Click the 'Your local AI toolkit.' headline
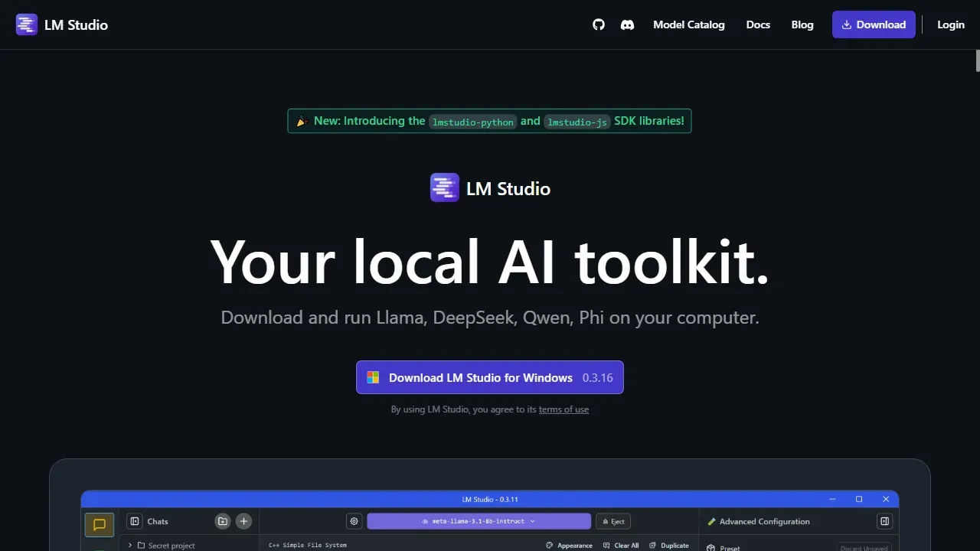Image resolution: width=980 pixels, height=551 pixels. [x=489, y=261]
